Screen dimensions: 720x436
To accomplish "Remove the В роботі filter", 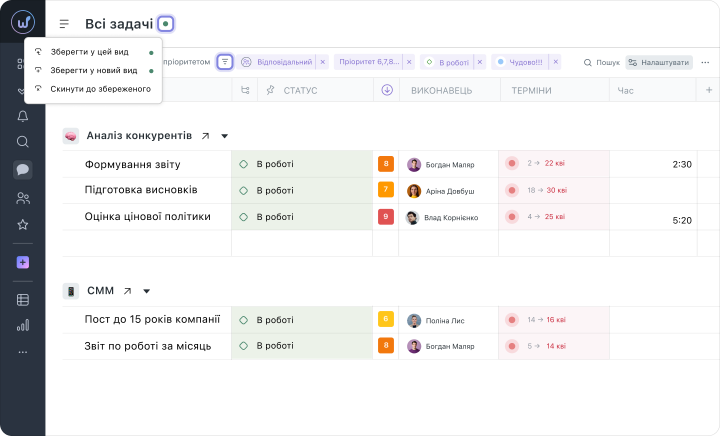I will coord(479,62).
